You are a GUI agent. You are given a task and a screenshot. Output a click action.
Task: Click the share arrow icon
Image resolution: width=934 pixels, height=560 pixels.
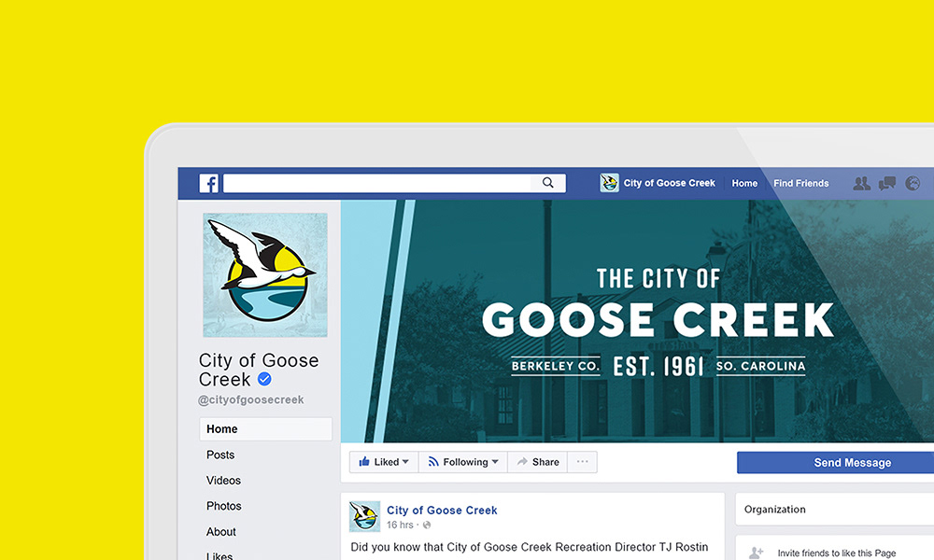pos(522,462)
